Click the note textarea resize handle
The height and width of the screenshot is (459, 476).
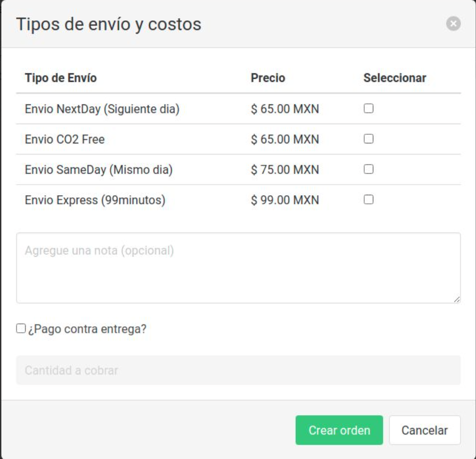(457, 300)
